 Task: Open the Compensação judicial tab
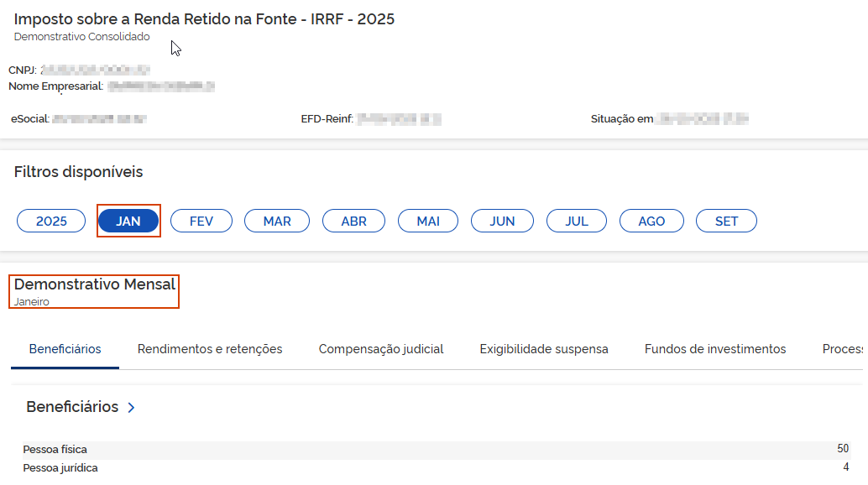381,349
